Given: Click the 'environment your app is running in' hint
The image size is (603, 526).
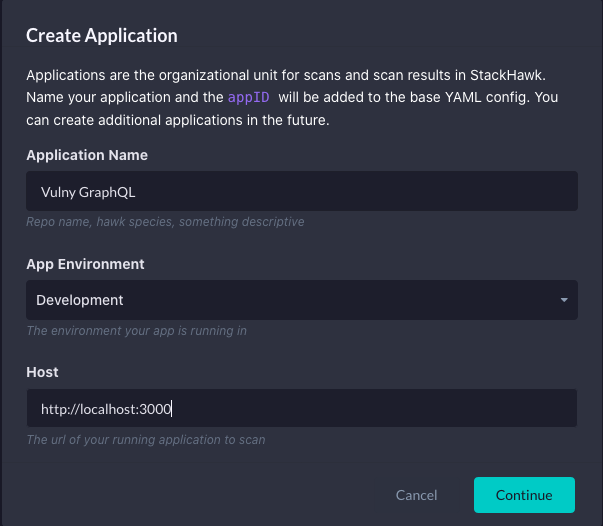Looking at the screenshot, I should 137,331.
